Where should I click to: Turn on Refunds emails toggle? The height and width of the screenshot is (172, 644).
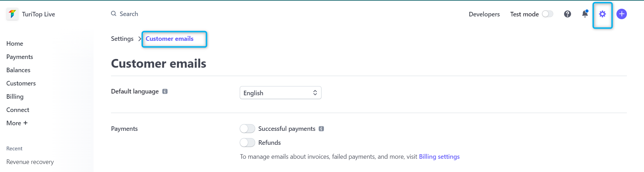pyautogui.click(x=247, y=143)
